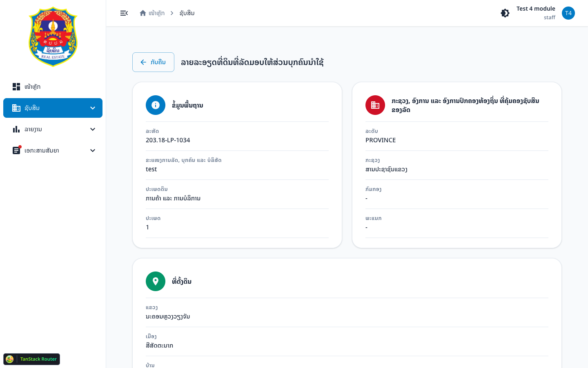Click the breadcrumb chevron separator
Screen dimensions: 588x368
172,13
